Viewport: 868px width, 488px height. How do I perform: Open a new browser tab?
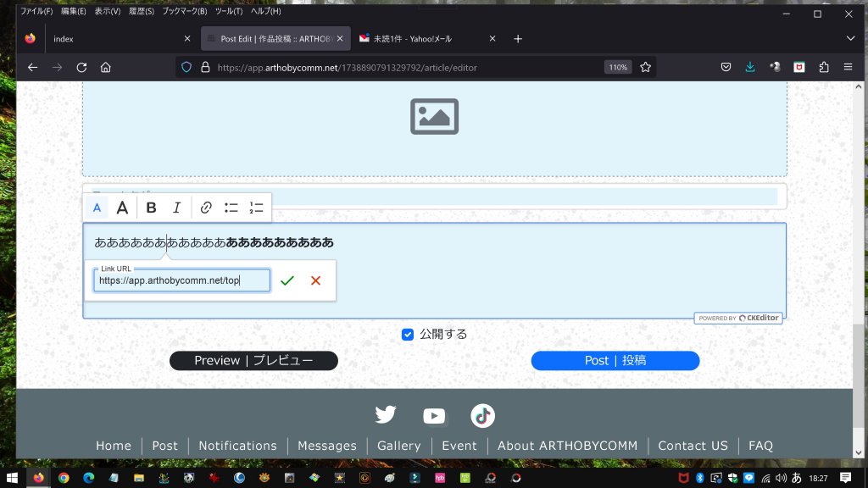(518, 39)
